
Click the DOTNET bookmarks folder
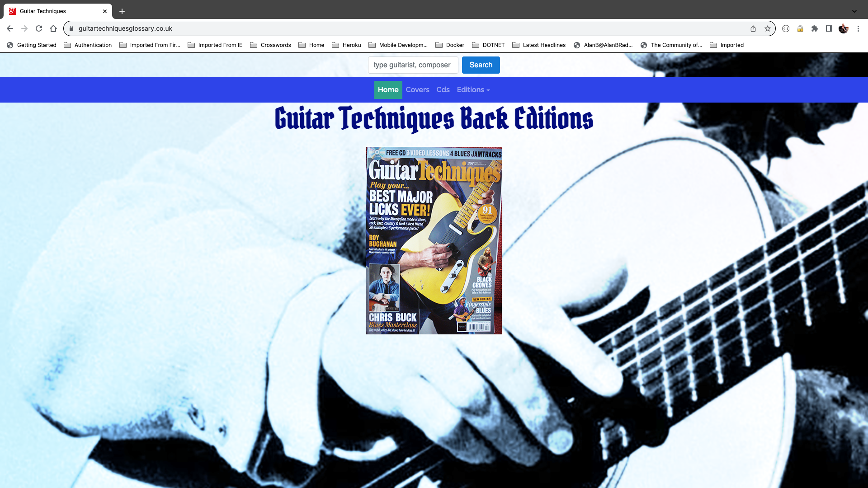488,45
